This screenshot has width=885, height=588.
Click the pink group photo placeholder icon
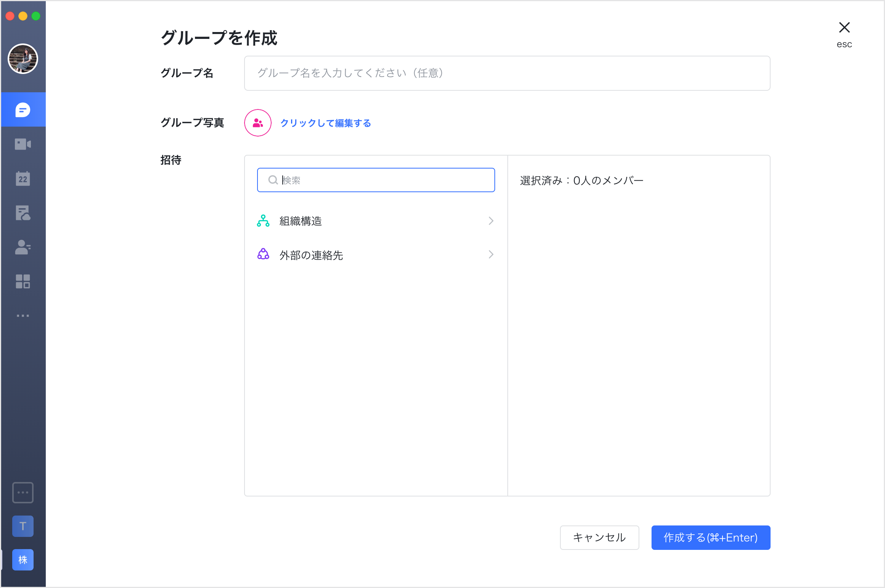click(257, 123)
